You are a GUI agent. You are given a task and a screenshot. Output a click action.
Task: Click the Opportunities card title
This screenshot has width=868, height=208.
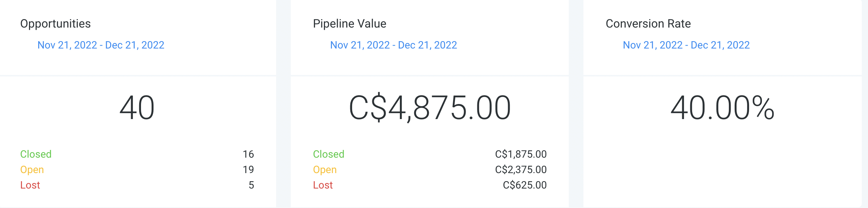(55, 24)
